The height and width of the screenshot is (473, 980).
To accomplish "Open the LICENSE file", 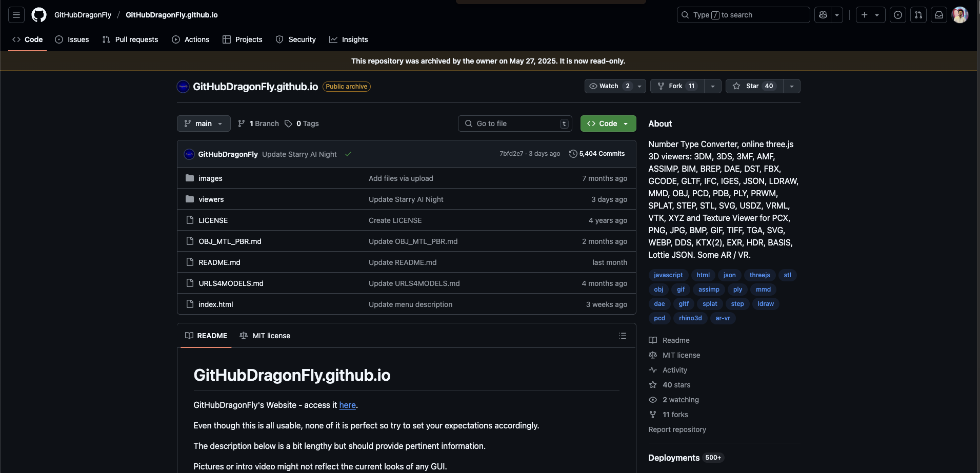I will [213, 220].
